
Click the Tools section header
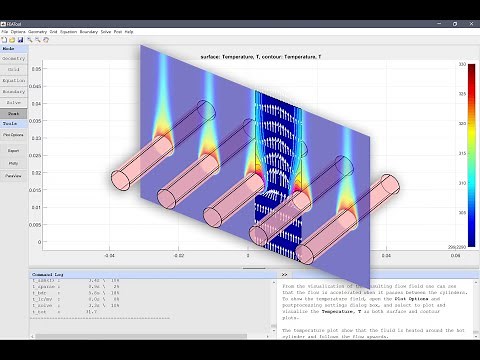14,124
